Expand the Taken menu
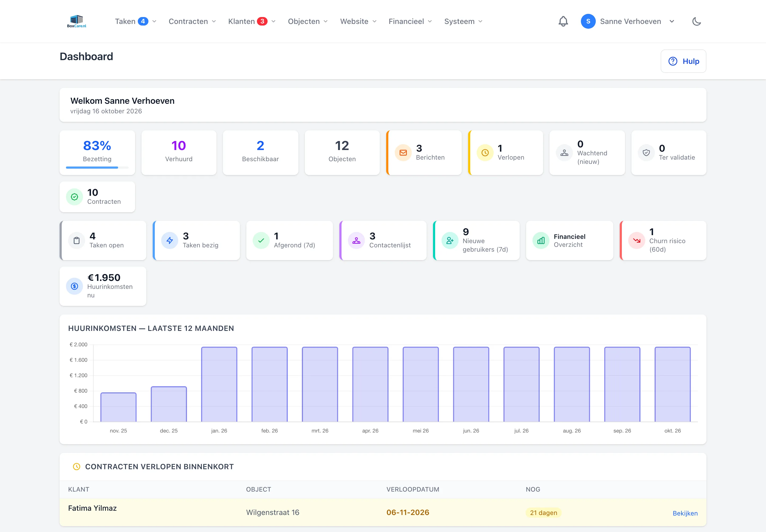The image size is (766, 532). (x=136, y=21)
